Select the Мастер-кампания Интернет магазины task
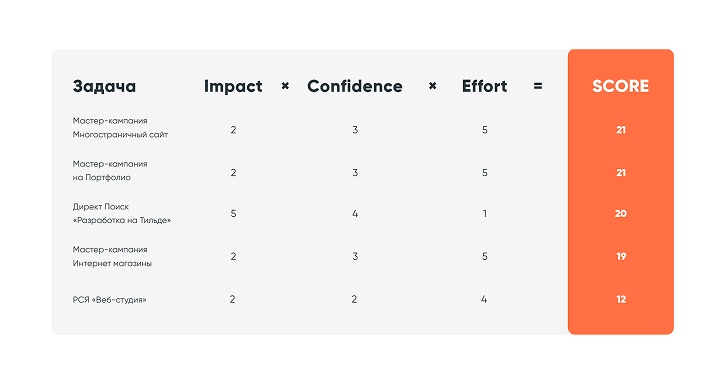The image size is (726, 385). pyautogui.click(x=112, y=256)
